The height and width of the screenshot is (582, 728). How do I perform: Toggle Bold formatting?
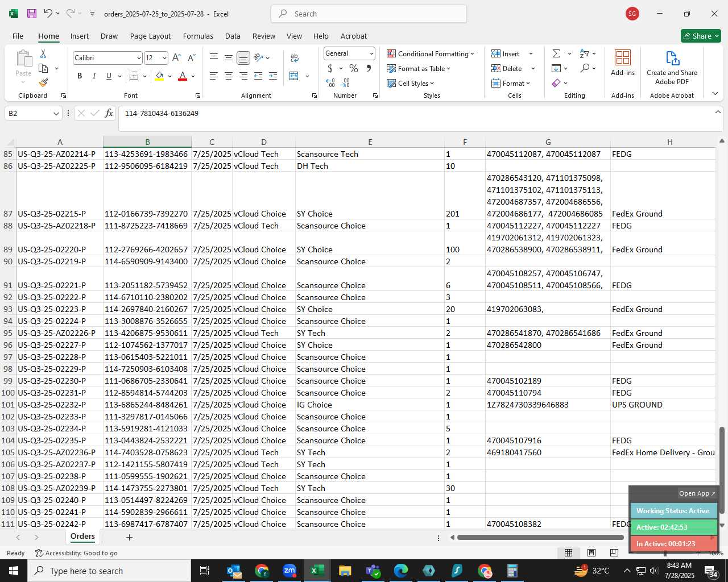(x=80, y=76)
